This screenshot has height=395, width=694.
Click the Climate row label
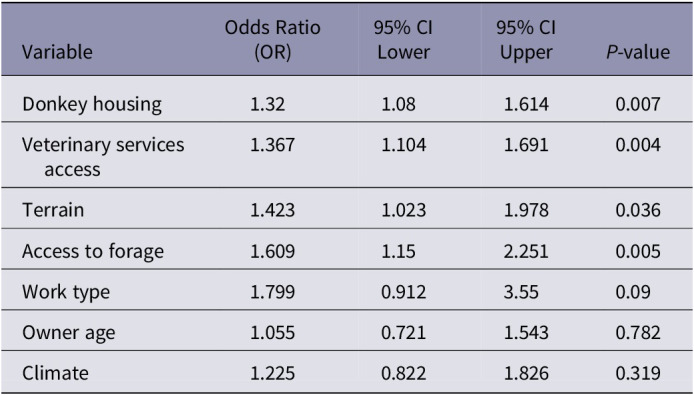[55, 373]
